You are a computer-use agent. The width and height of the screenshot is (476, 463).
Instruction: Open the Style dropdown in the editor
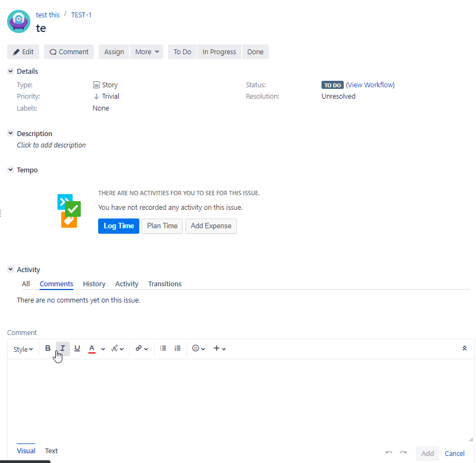pyautogui.click(x=23, y=349)
